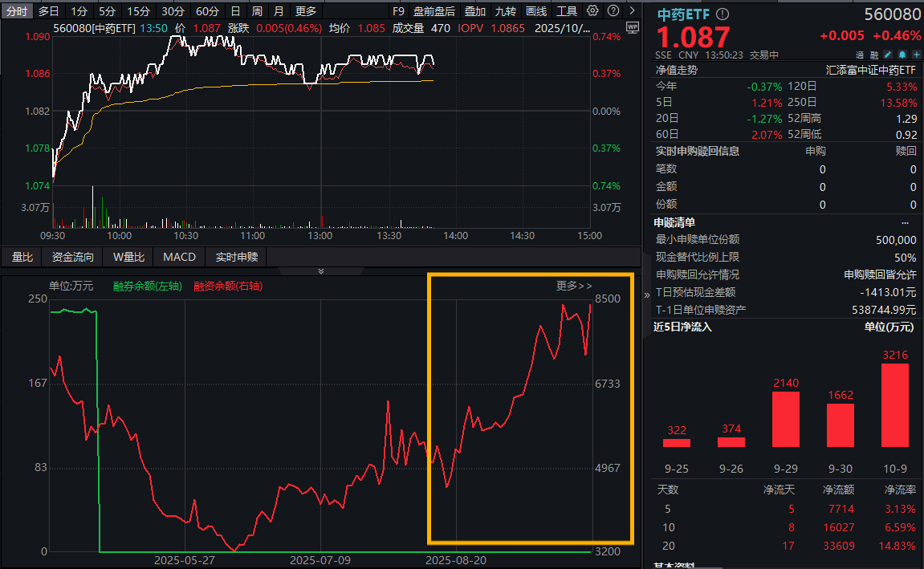The image size is (924, 569).
Task: Click 叠加 overlay toolbar button
Action: point(475,11)
